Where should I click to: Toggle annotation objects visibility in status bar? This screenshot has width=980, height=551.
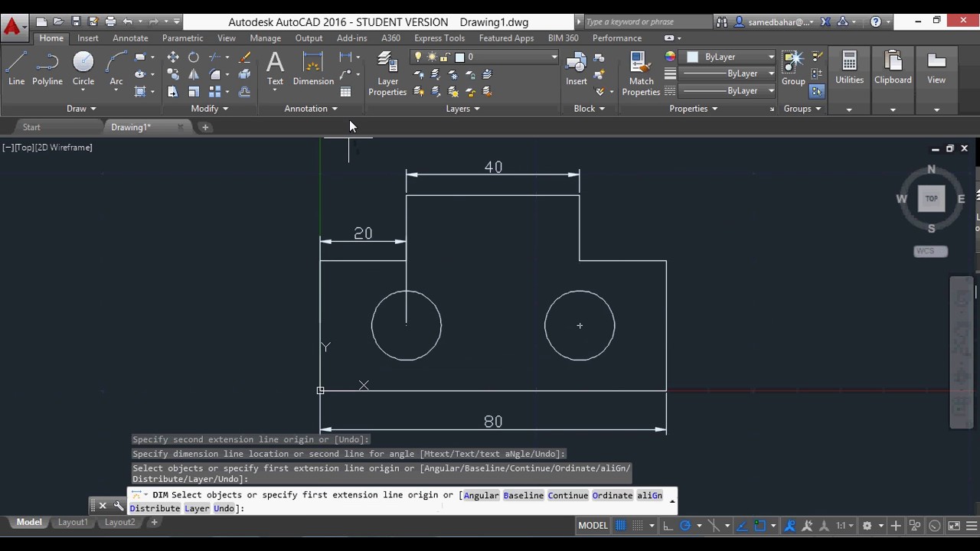pyautogui.click(x=789, y=526)
